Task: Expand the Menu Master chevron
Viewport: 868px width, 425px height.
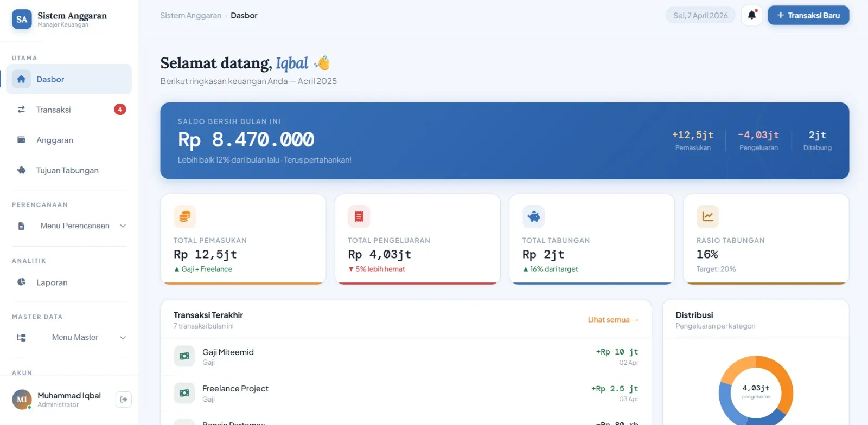Action: pos(123,338)
